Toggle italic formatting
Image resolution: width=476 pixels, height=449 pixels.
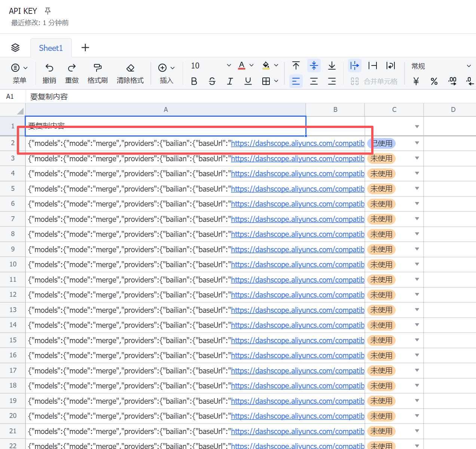click(x=230, y=81)
